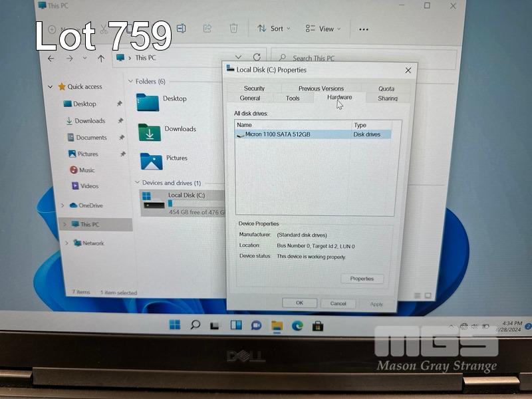The height and width of the screenshot is (399, 532).
Task: Switch to the Previous Versions tab
Action: [321, 88]
